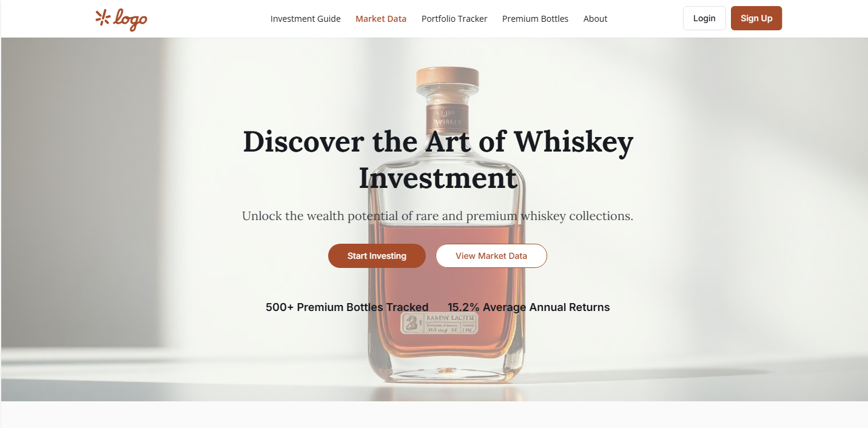Click the wooden cork of the bottle

point(447,79)
